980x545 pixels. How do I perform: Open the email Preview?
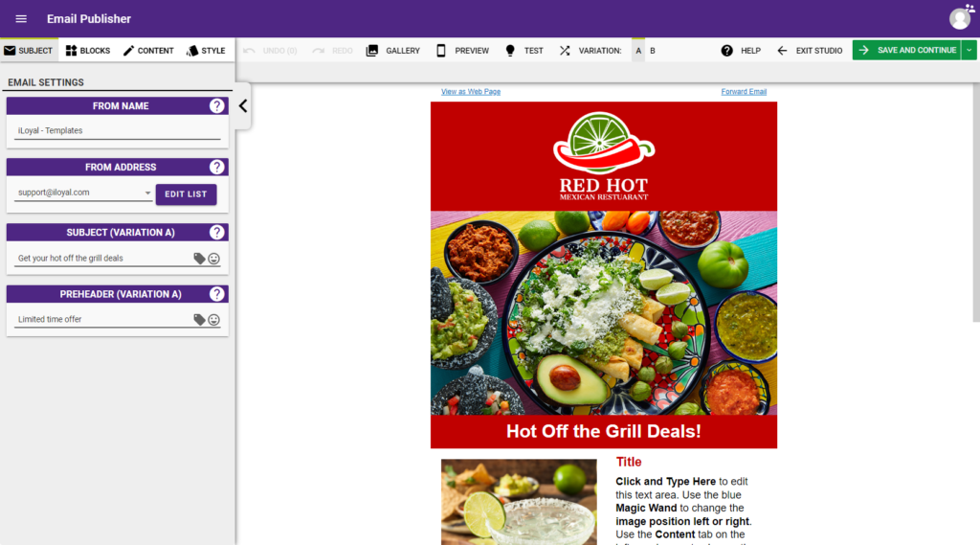tap(462, 51)
